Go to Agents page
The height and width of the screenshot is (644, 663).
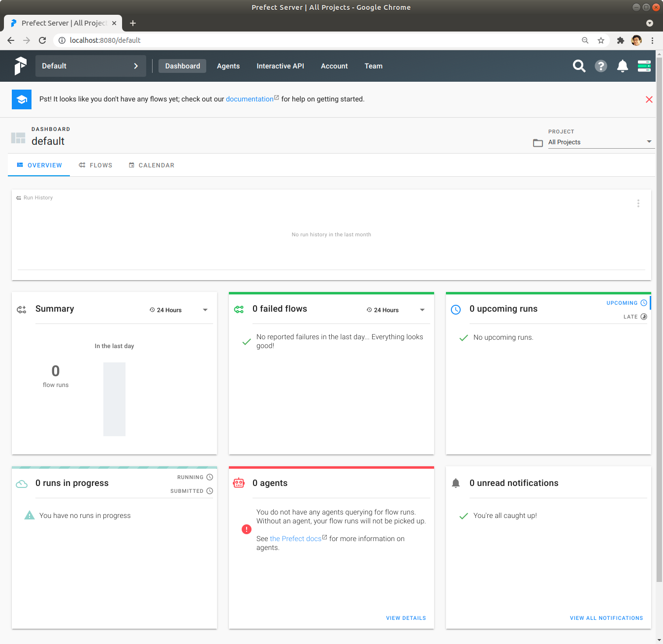tap(228, 66)
